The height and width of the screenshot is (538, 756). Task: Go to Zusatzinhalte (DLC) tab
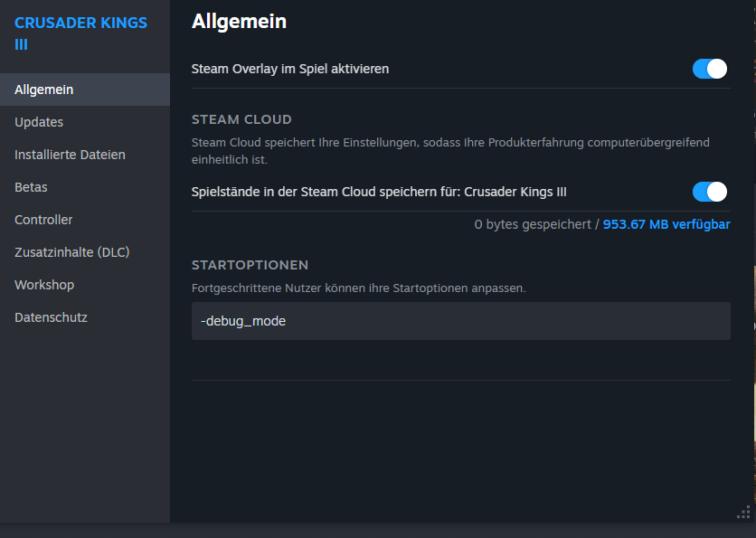pos(85,252)
